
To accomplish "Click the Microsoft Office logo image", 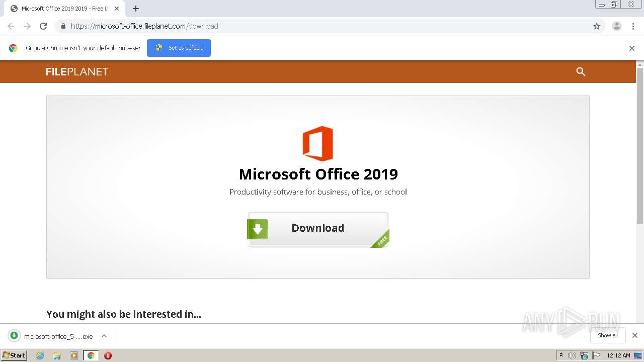I will click(317, 143).
